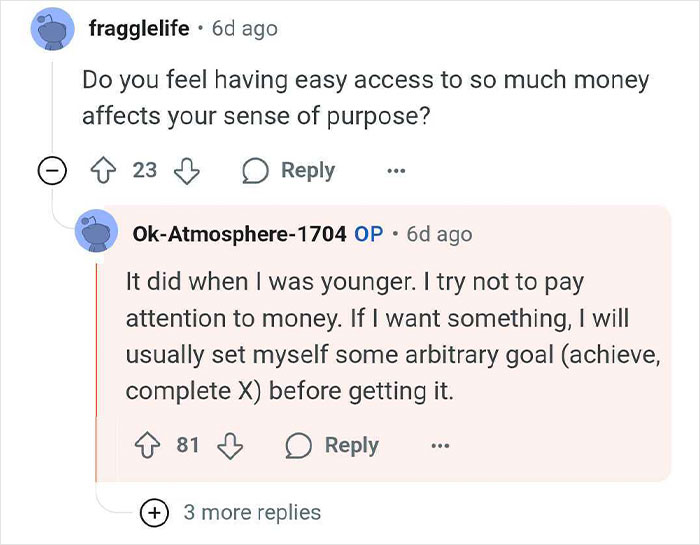Screen dimensions: 700x545
Task: Expand the 3 more replies
Action: click(154, 512)
